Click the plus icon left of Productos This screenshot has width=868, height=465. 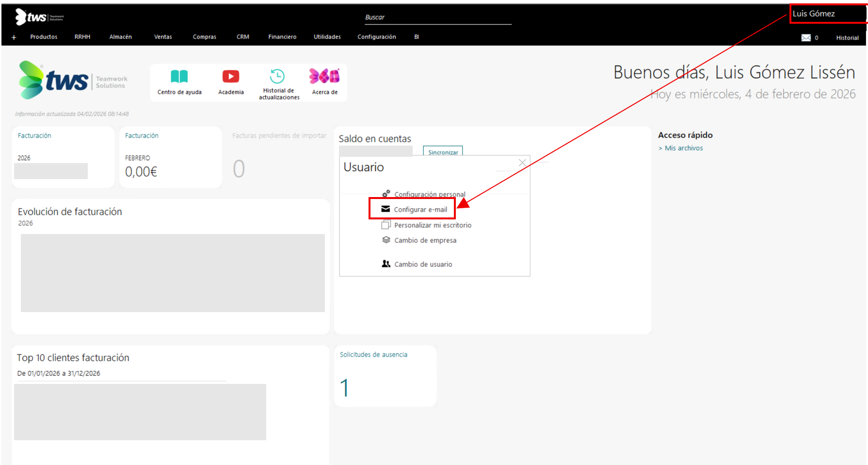[14, 37]
